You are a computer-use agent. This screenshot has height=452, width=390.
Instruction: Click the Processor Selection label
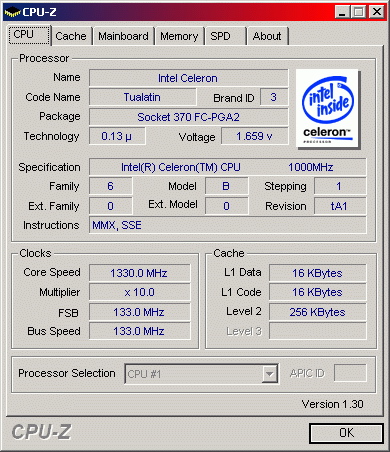[x=67, y=373]
